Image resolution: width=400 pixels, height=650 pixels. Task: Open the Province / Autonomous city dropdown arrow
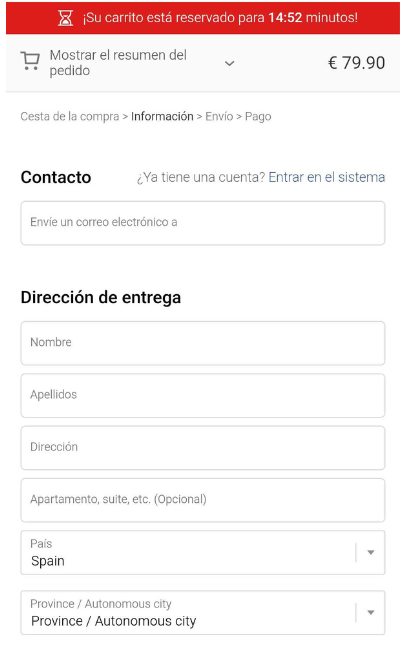(371, 612)
